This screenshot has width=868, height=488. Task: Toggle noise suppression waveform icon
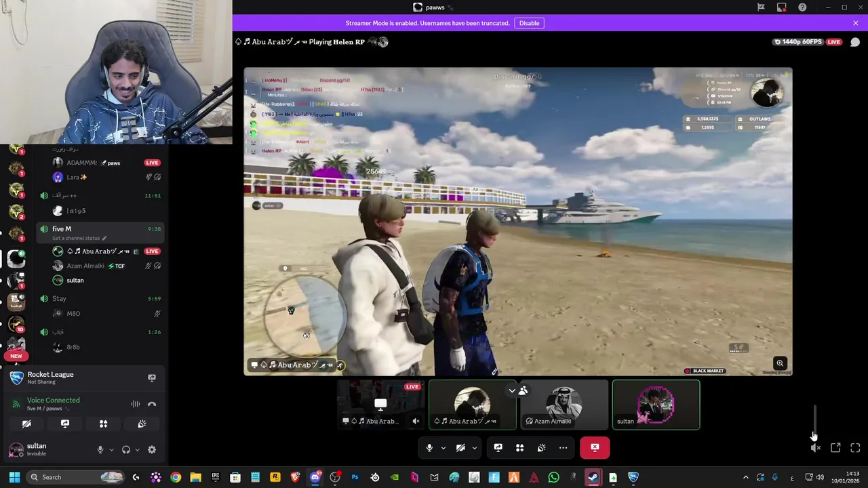tap(135, 404)
